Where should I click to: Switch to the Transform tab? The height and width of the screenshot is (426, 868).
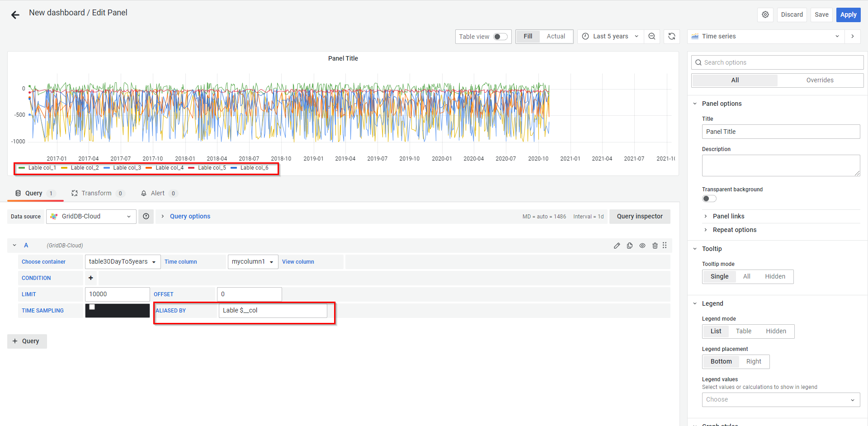click(x=96, y=193)
